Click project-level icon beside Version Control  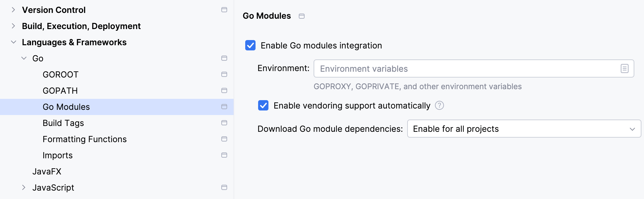click(x=224, y=10)
